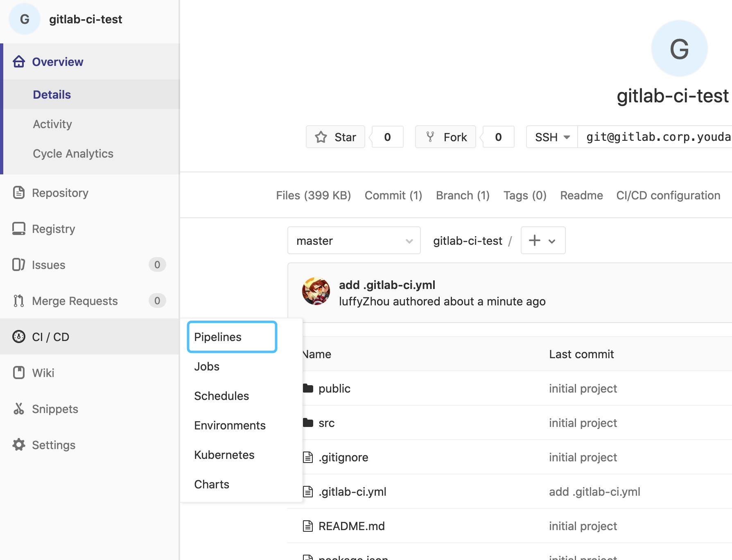Open Cycle Analytics in sidebar
732x560 pixels.
[73, 154]
